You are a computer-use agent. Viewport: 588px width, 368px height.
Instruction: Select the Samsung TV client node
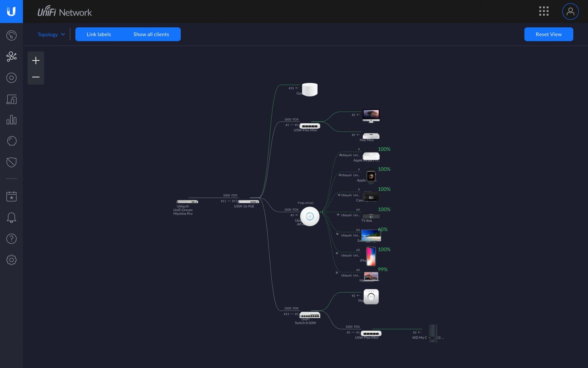coord(371,236)
